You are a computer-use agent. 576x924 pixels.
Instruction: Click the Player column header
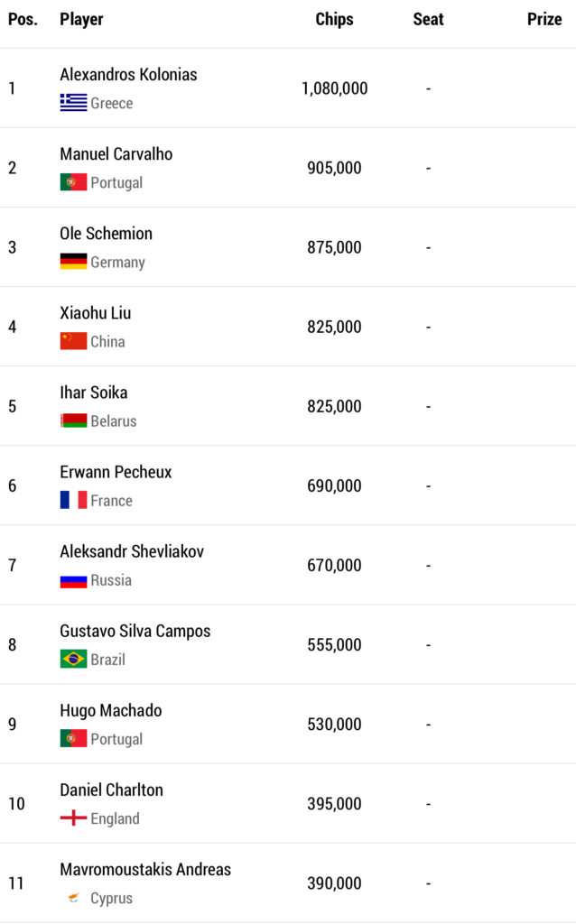pyautogui.click(x=81, y=19)
